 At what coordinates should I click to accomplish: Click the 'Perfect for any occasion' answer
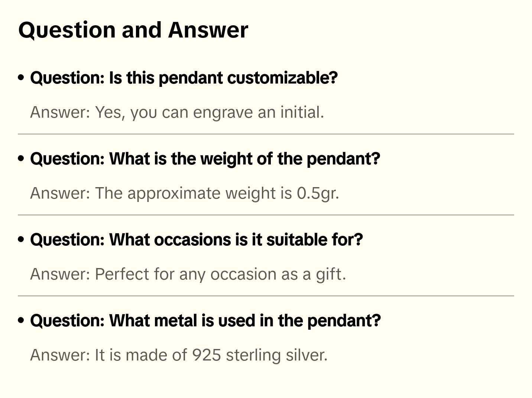[x=188, y=274]
